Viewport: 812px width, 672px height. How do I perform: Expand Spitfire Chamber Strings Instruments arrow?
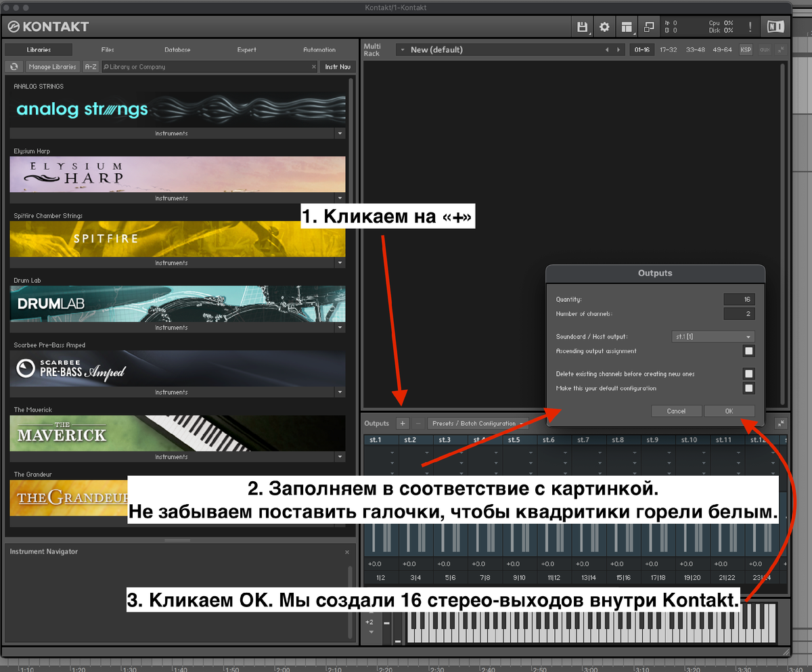(x=340, y=263)
